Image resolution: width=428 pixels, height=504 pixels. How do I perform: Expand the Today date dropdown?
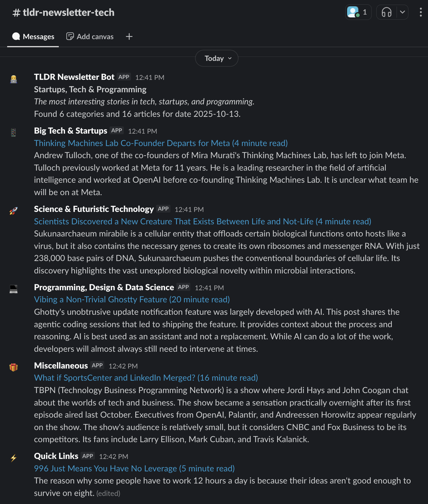[217, 58]
